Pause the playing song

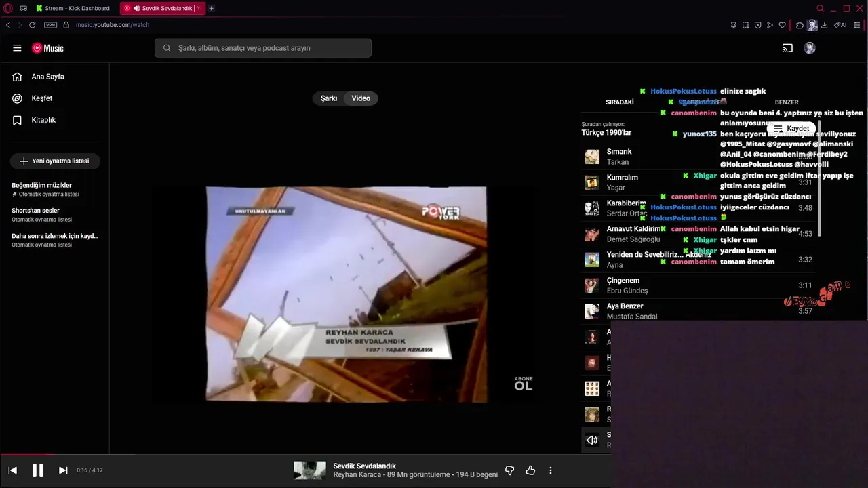(38, 470)
